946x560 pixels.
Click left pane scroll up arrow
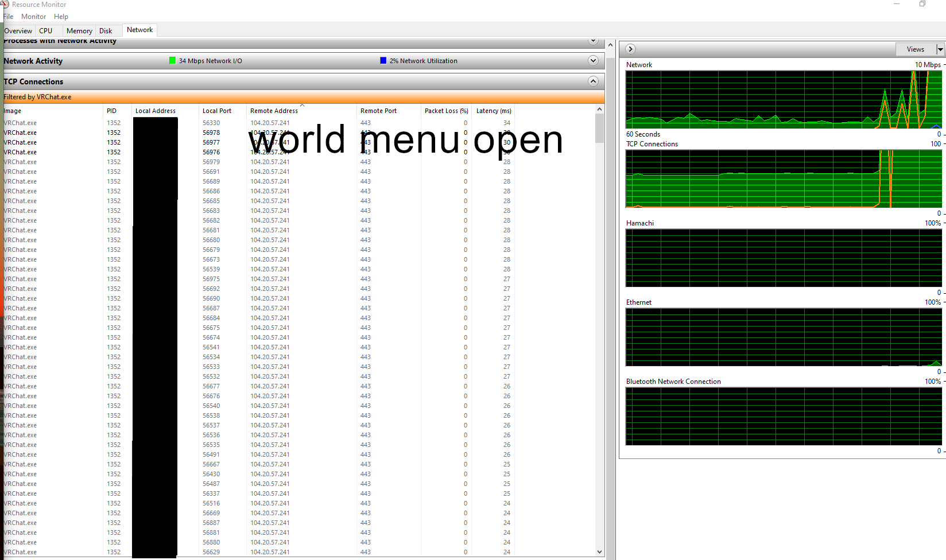click(x=610, y=45)
